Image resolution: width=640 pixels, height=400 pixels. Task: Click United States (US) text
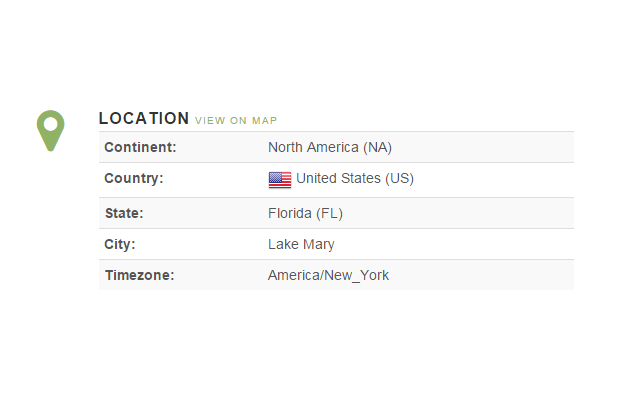pos(355,178)
